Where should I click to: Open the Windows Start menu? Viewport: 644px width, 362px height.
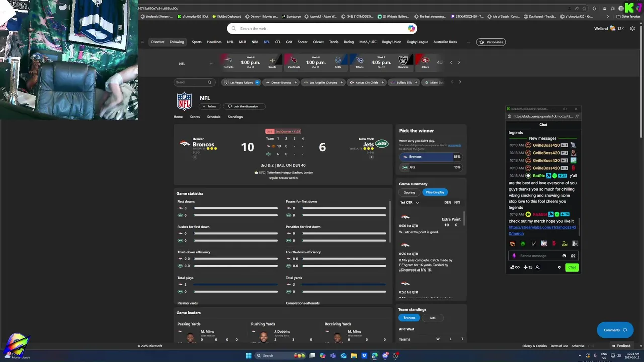pyautogui.click(x=248, y=356)
